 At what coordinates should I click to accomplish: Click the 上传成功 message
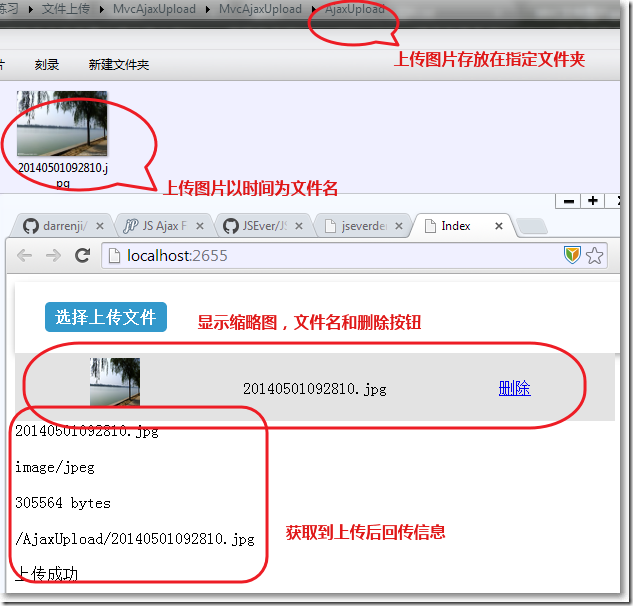pyautogui.click(x=46, y=573)
